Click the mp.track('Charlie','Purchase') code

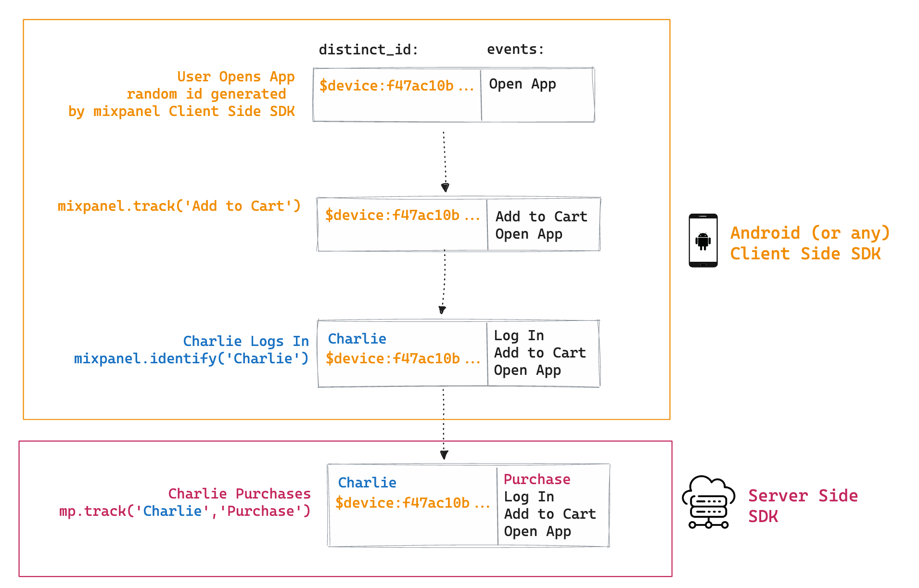click(x=185, y=511)
